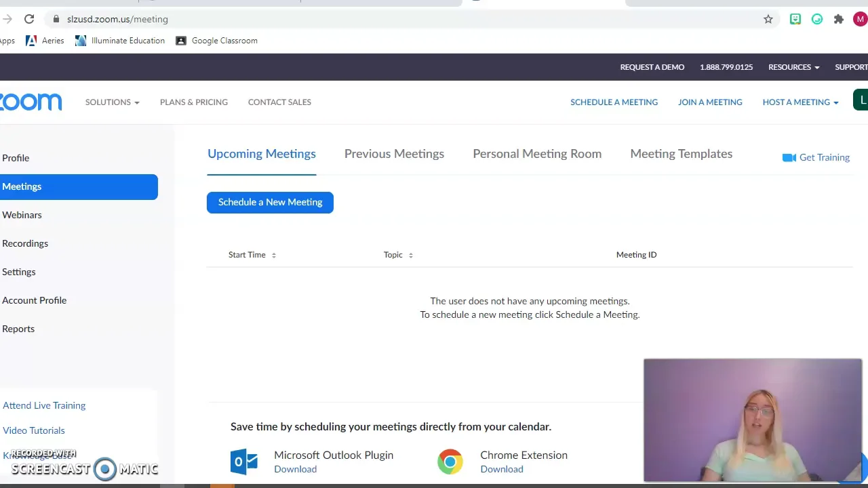Open Settings in the sidebar
The height and width of the screenshot is (488, 868).
19,272
